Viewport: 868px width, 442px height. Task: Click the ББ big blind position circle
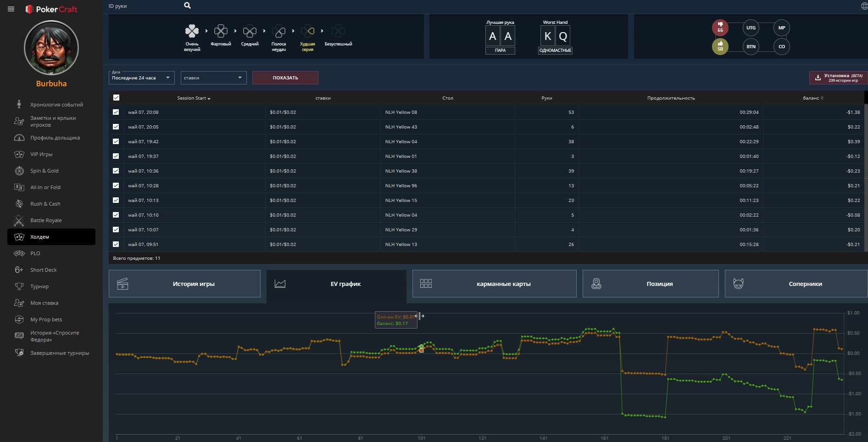[720, 28]
